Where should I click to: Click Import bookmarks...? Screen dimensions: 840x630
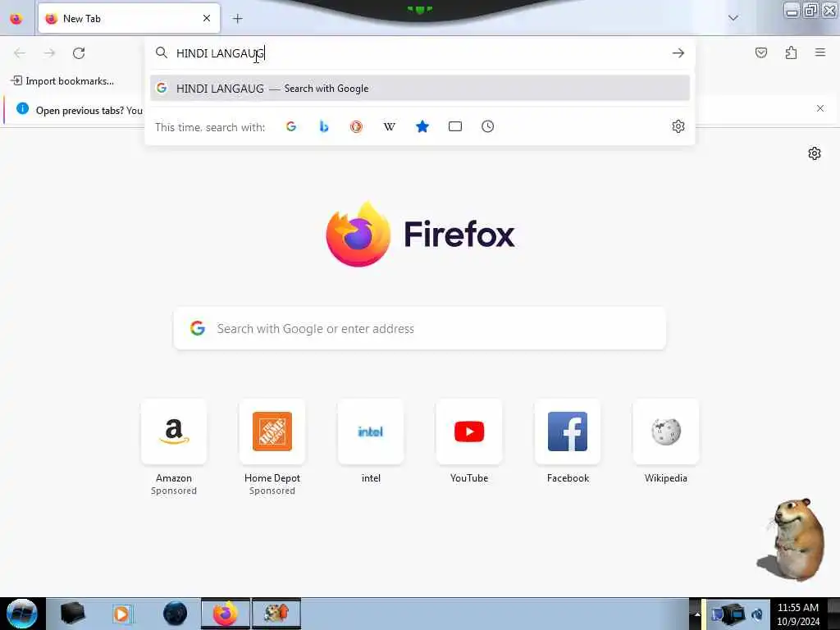[62, 81]
